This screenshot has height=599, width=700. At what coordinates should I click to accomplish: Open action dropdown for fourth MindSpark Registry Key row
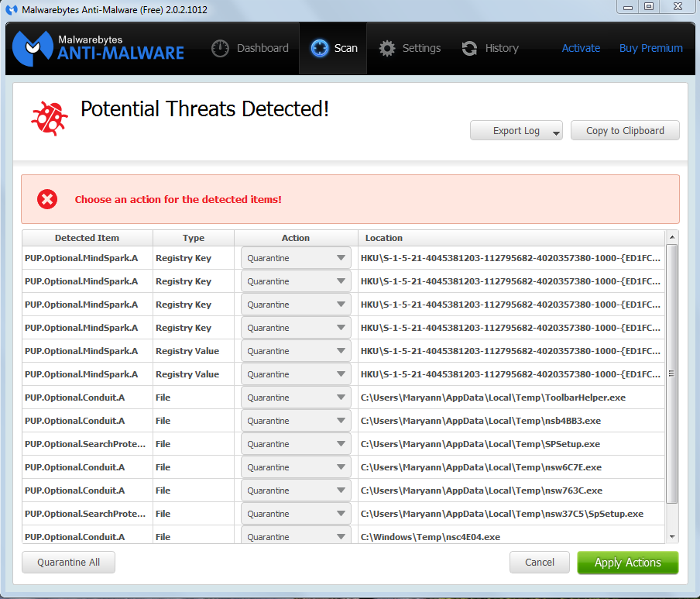pos(296,328)
